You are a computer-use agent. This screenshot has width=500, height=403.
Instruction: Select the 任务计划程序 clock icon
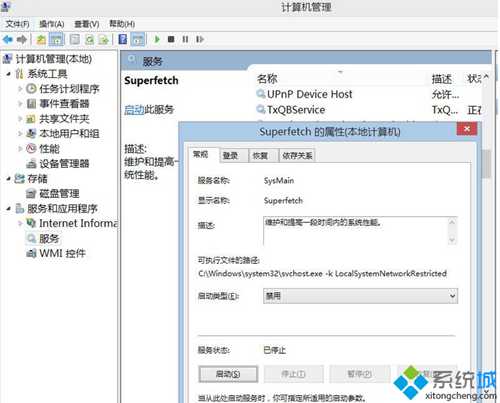[x=31, y=89]
